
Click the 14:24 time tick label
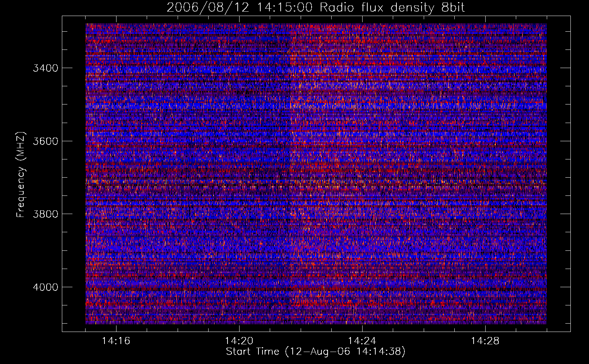coord(362,341)
